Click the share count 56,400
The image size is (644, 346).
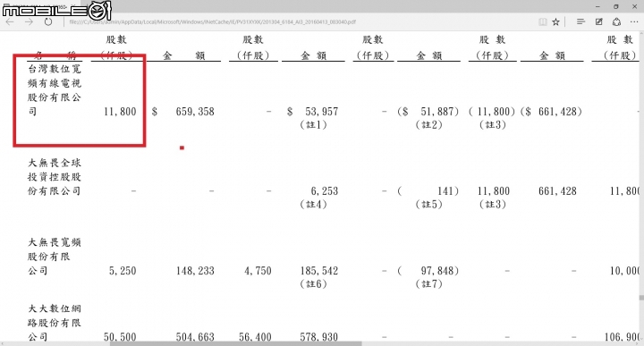(255, 337)
